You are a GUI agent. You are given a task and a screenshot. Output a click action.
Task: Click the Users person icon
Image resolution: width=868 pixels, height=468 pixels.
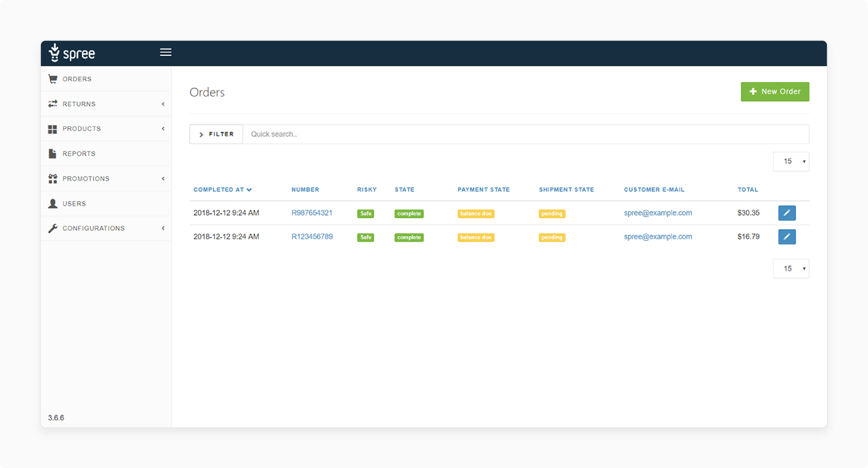click(53, 203)
